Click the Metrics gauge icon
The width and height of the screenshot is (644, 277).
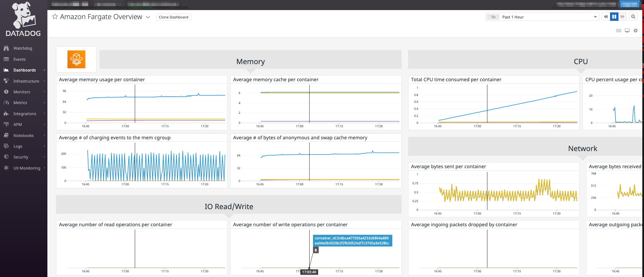[x=6, y=103]
